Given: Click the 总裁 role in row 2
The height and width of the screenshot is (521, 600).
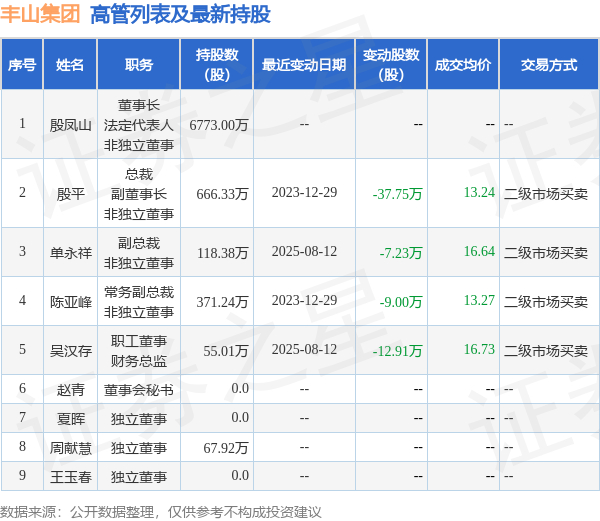Looking at the screenshot, I should 139,174.
